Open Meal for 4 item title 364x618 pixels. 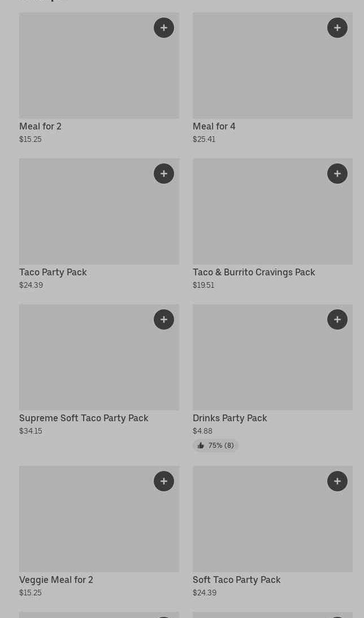click(x=214, y=126)
